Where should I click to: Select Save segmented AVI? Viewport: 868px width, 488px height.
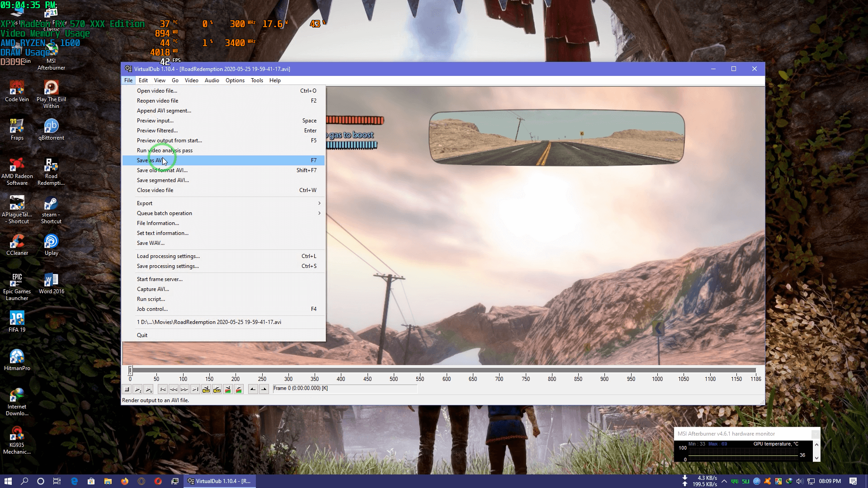pyautogui.click(x=223, y=180)
